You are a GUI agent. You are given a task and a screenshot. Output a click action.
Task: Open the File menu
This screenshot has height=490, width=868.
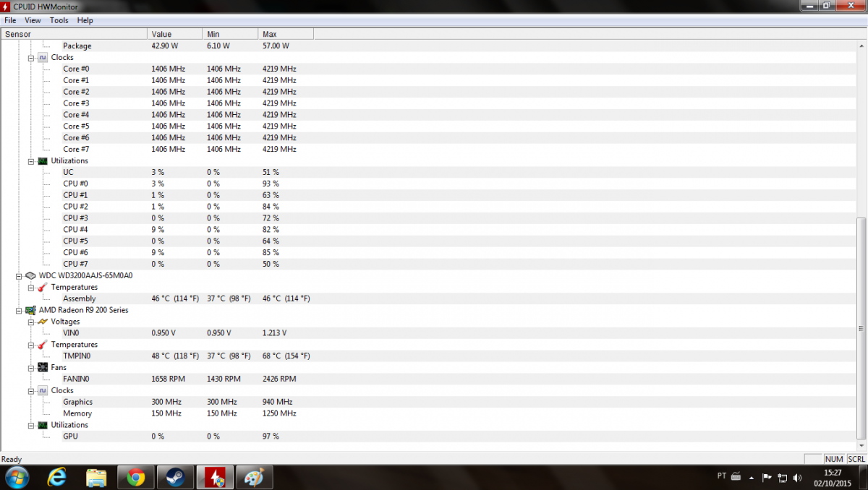pyautogui.click(x=10, y=20)
